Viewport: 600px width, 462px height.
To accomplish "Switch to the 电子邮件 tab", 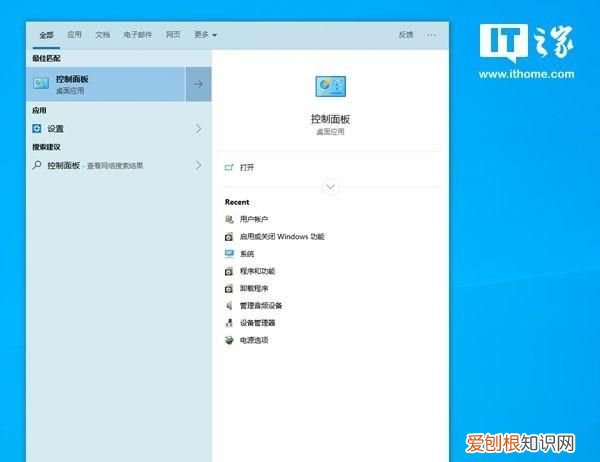I will click(138, 35).
